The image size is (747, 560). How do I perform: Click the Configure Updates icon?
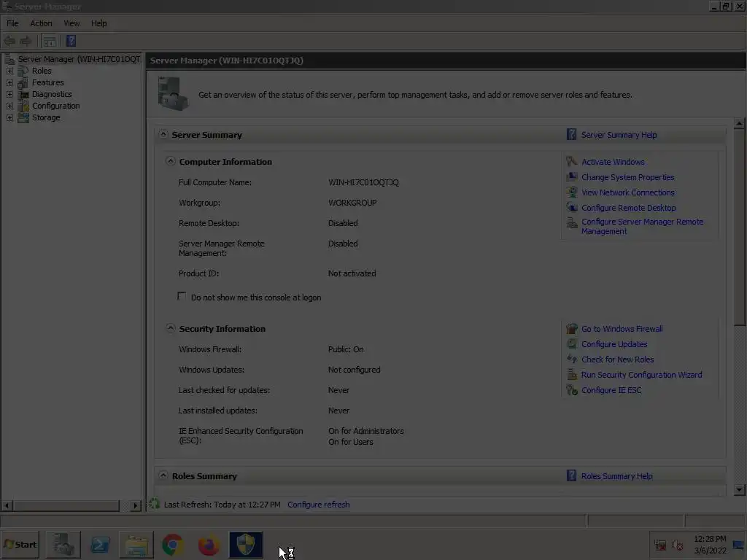(x=571, y=344)
